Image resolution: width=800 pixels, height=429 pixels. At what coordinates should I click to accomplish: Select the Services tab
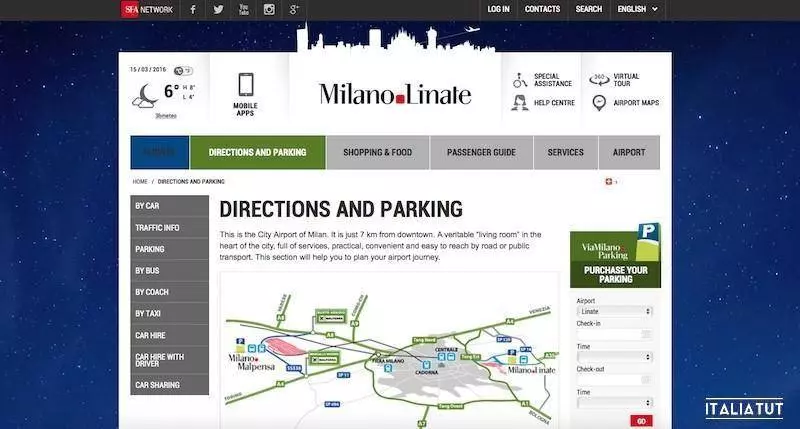(565, 152)
